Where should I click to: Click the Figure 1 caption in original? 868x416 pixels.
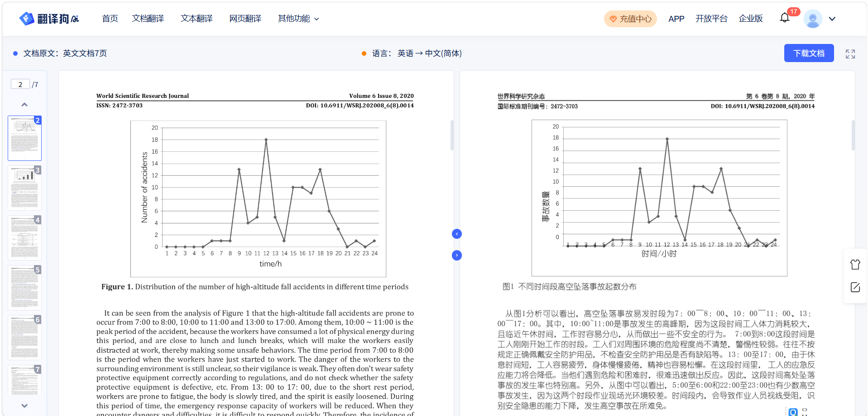(x=255, y=287)
